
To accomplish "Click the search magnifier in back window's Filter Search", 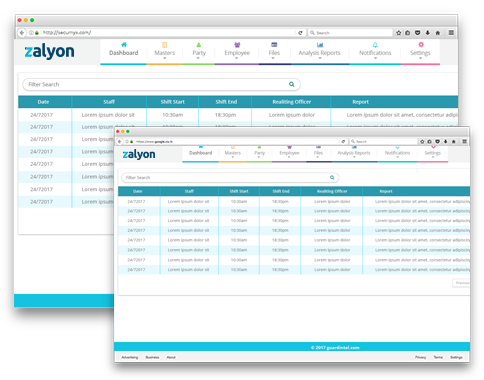I will pos(292,84).
